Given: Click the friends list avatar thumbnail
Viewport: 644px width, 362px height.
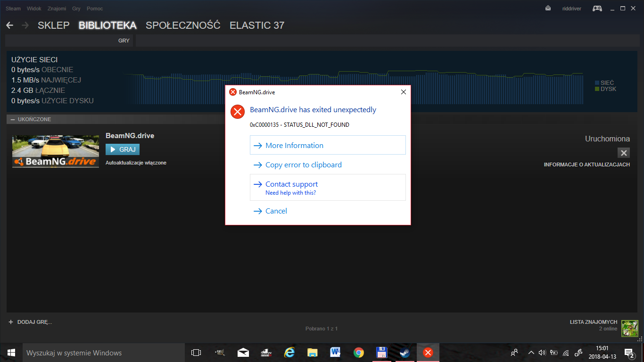Looking at the screenshot, I should coord(630,329).
